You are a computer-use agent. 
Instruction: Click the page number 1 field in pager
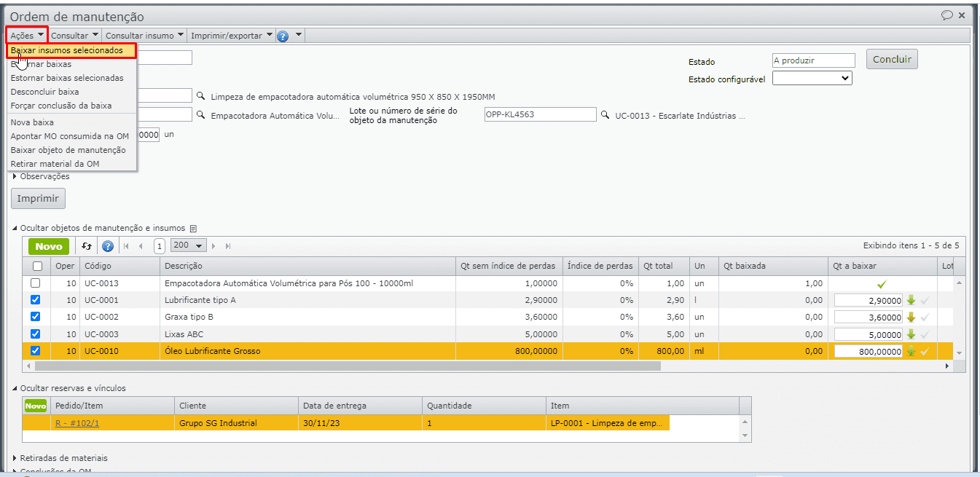[160, 246]
